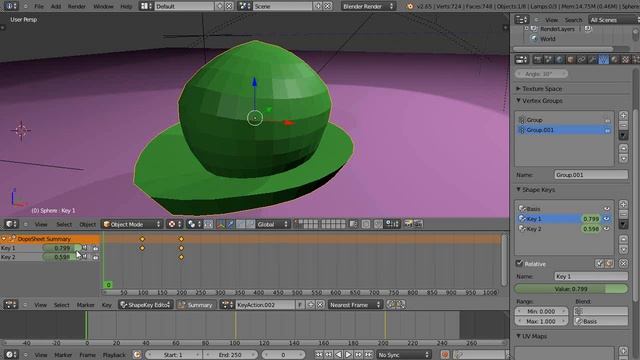The height and width of the screenshot is (360, 640).
Task: Add a new vertex group with plus
Action: (x=623, y=116)
